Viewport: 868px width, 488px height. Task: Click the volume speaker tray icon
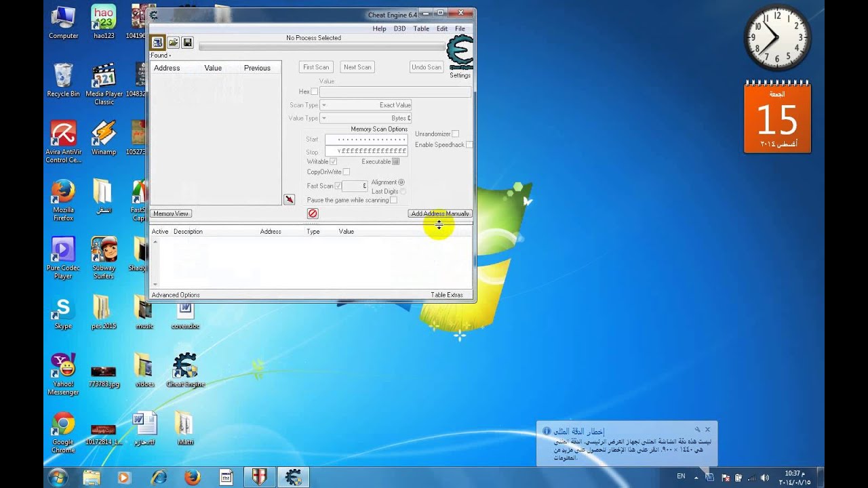(765, 477)
